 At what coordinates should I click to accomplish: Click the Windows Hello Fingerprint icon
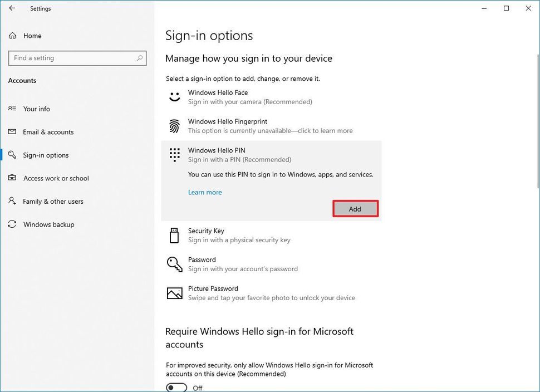point(175,126)
